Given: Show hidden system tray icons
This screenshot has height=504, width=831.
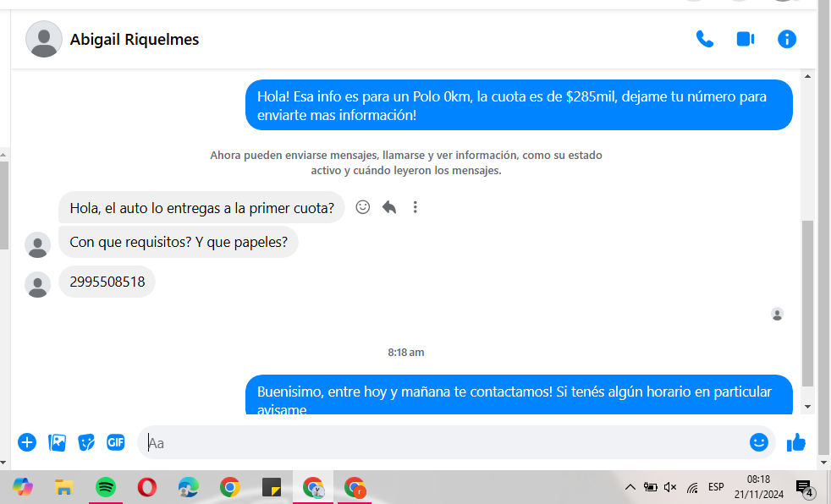Looking at the screenshot, I should [x=630, y=487].
